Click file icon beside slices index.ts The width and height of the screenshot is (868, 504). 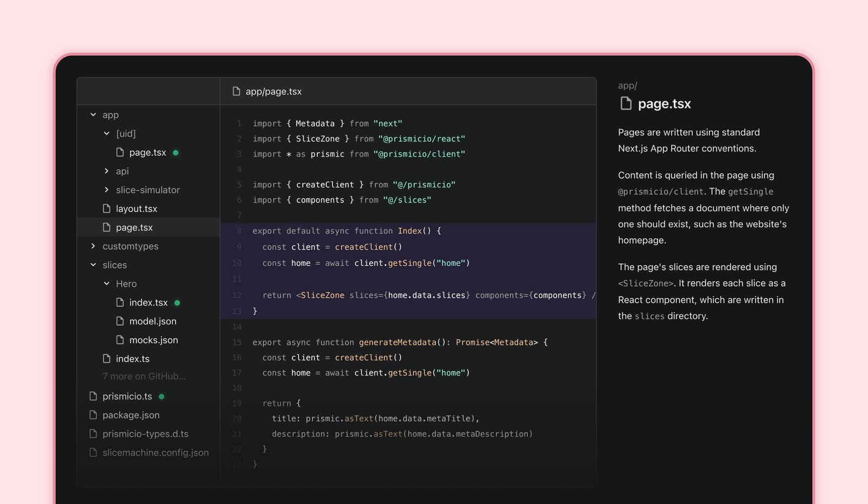[107, 359]
